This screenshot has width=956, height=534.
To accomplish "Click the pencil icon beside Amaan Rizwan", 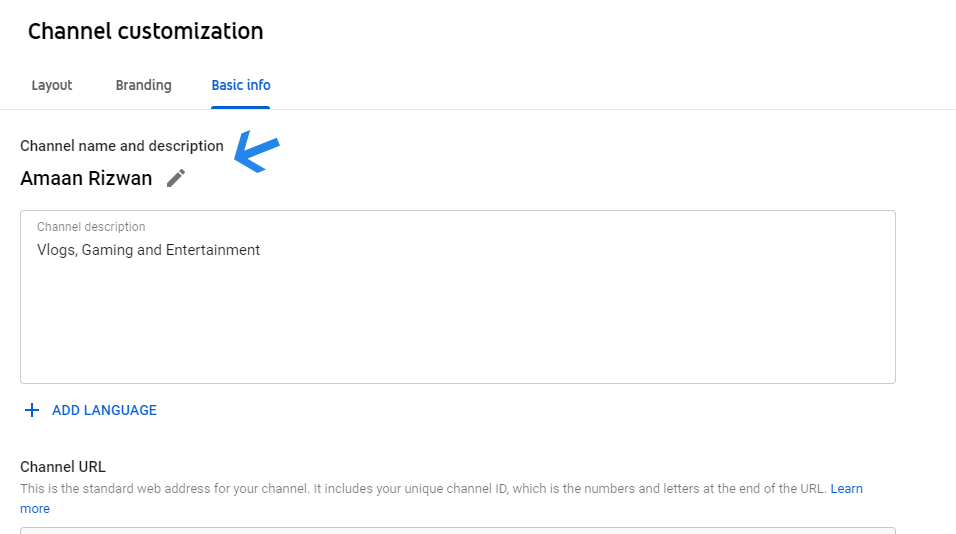I will [x=176, y=178].
